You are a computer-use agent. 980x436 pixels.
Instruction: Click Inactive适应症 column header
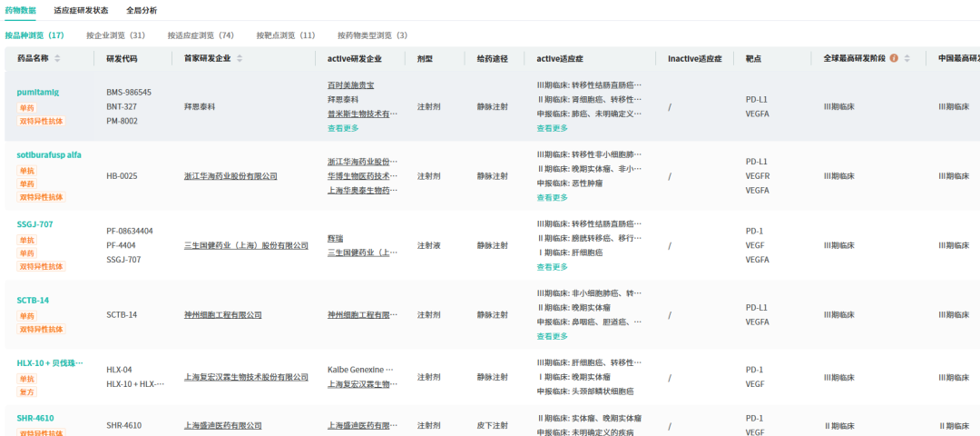tap(694, 59)
